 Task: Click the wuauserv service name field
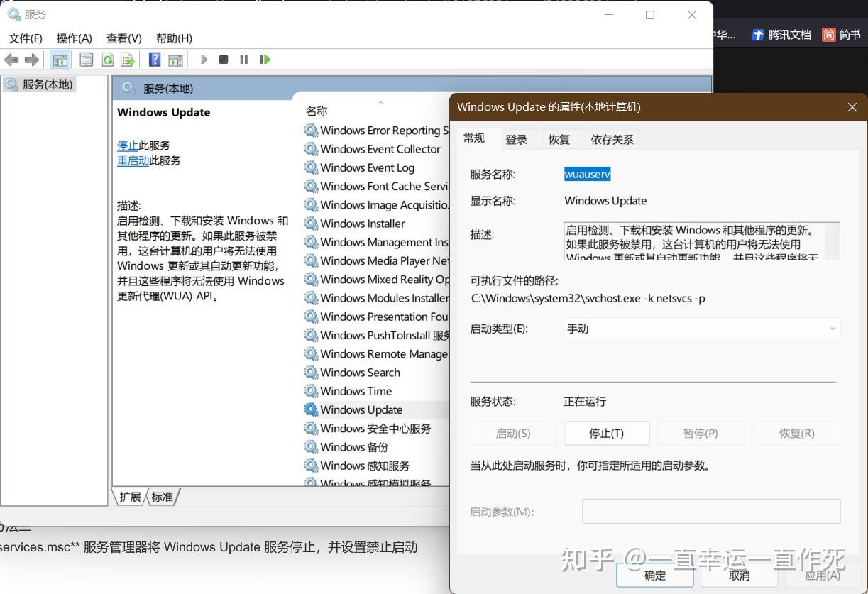point(588,174)
